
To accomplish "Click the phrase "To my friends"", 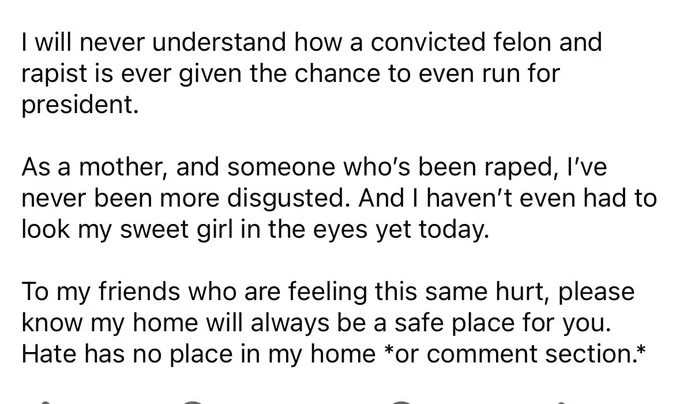I will coord(100,291).
